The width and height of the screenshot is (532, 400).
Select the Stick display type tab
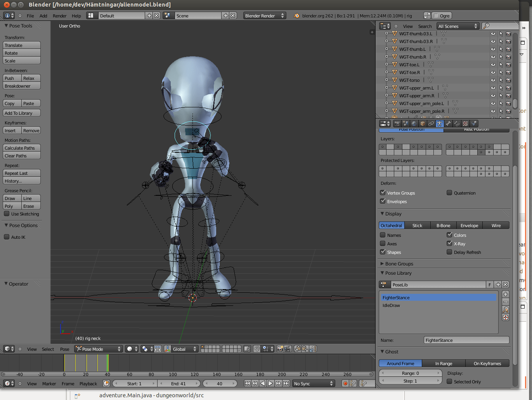(x=417, y=226)
